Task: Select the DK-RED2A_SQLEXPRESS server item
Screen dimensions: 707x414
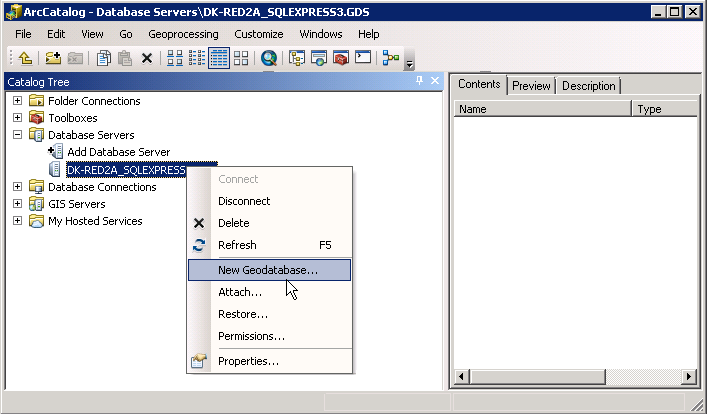Action: point(126,170)
